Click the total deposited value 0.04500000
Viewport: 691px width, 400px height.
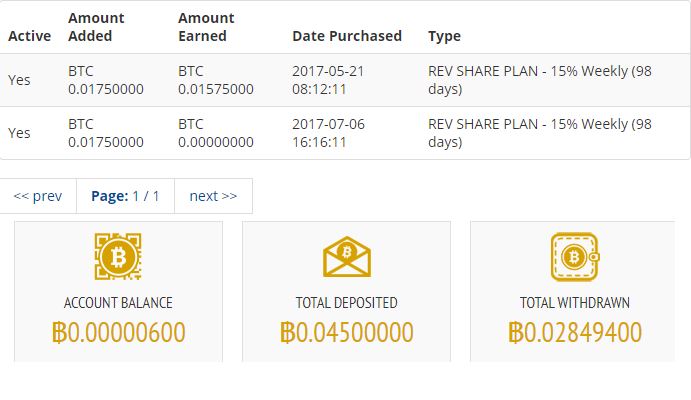coord(347,332)
